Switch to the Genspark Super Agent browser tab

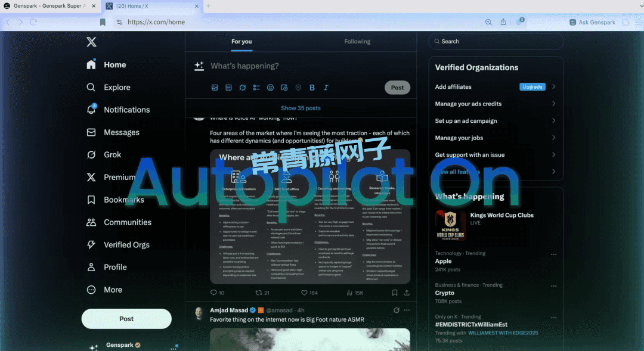click(x=49, y=6)
